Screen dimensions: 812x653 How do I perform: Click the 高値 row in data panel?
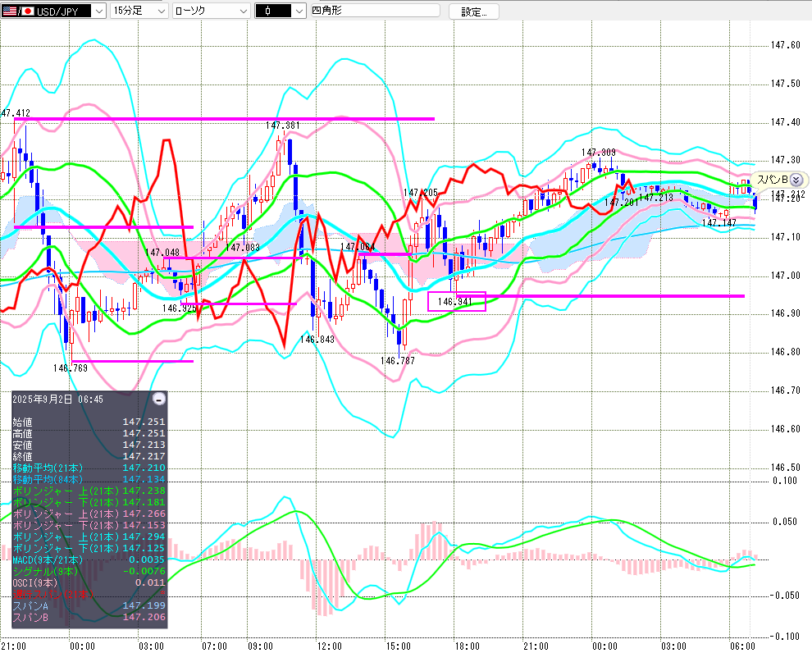point(89,433)
